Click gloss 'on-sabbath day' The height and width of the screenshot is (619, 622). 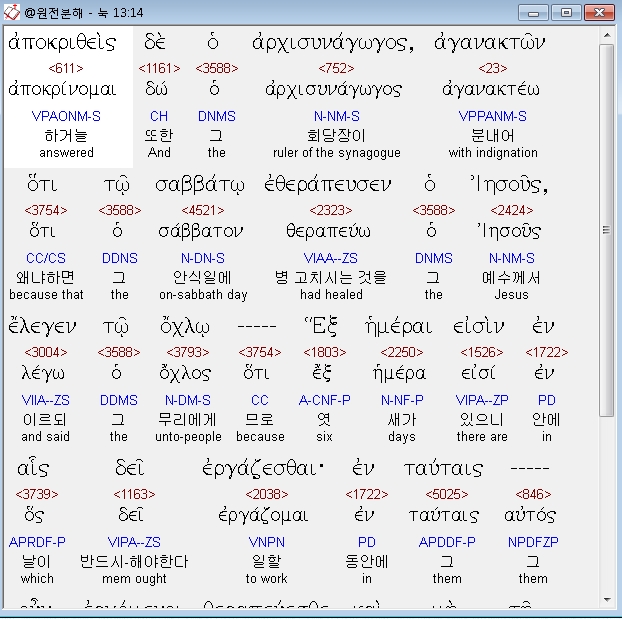[203, 295]
